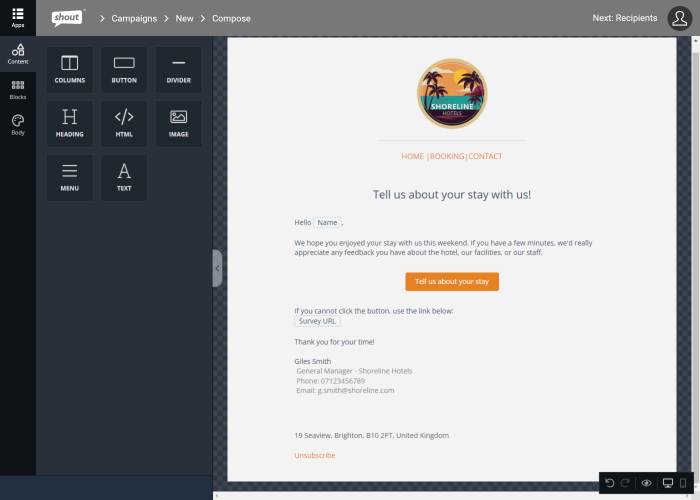This screenshot has width=700, height=500.
Task: Click the Shoreline Hotels logo image
Action: (x=452, y=93)
